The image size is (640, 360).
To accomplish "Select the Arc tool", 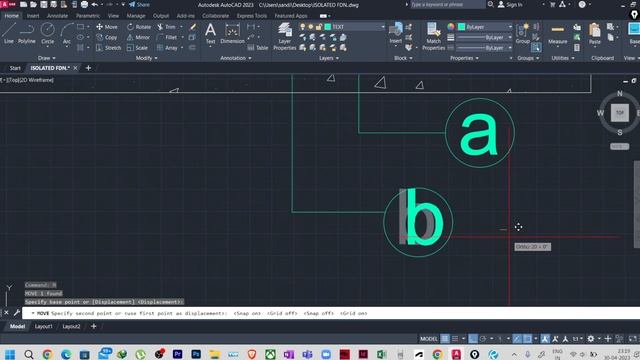I will (x=67, y=33).
